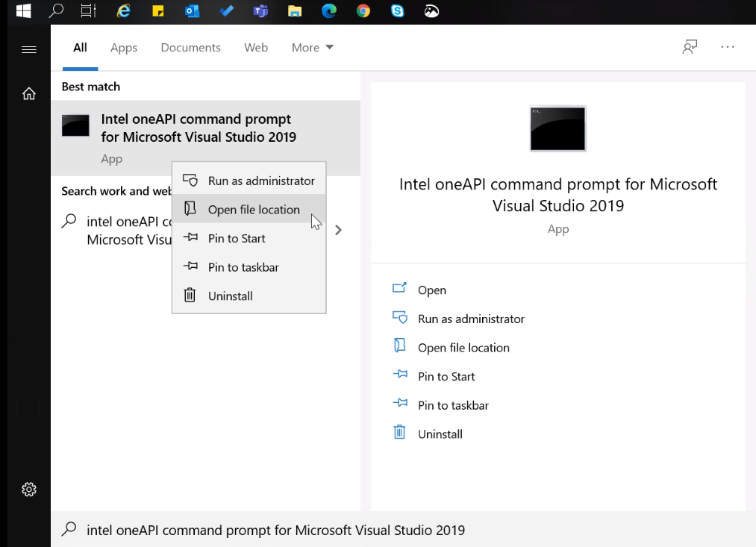Click the feedback icon in the search header
The height and width of the screenshot is (547, 756).
(690, 47)
